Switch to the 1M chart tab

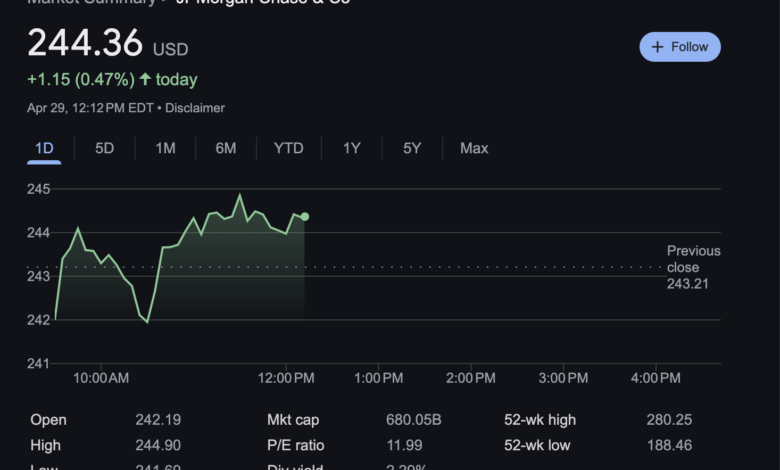point(166,148)
